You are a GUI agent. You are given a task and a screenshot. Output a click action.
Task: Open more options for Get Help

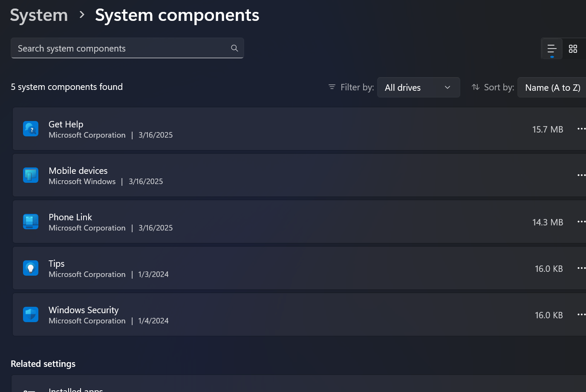click(581, 129)
